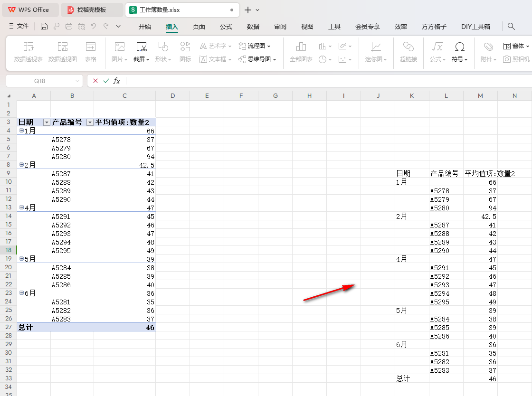Collapse the 5月 pivot group
The width and height of the screenshot is (532, 396).
[21, 259]
